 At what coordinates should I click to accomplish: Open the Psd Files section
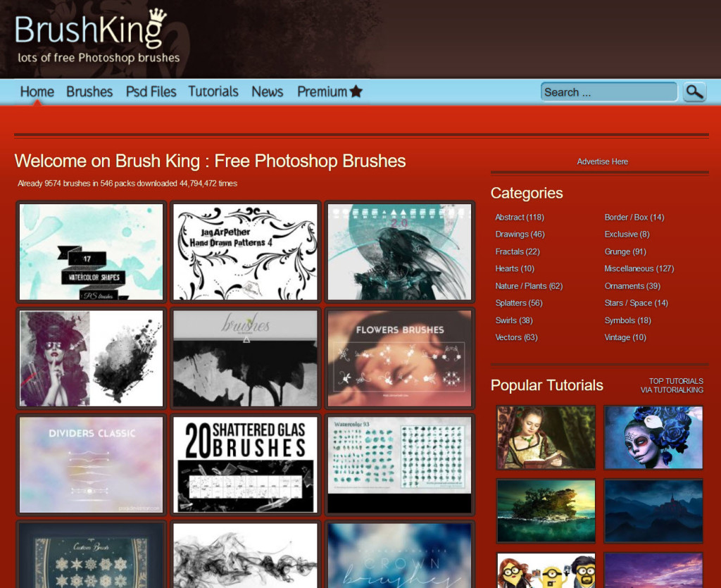point(151,92)
